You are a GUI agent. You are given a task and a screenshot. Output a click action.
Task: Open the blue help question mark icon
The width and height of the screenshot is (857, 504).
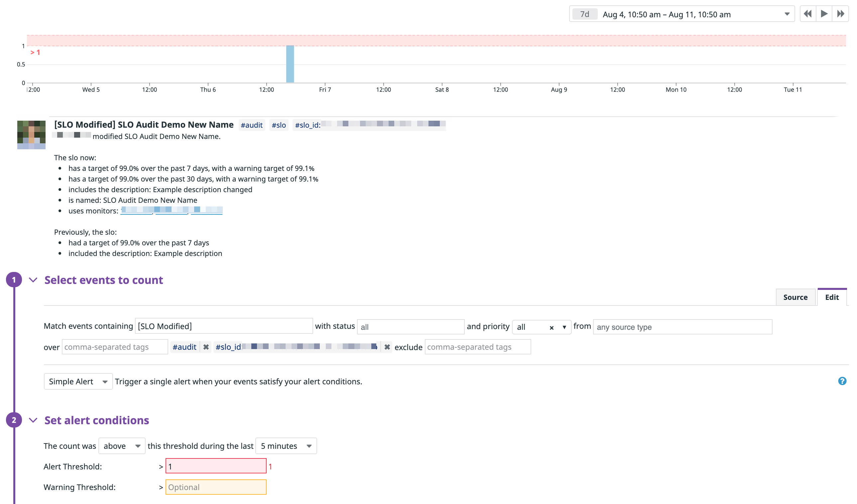pos(842,381)
